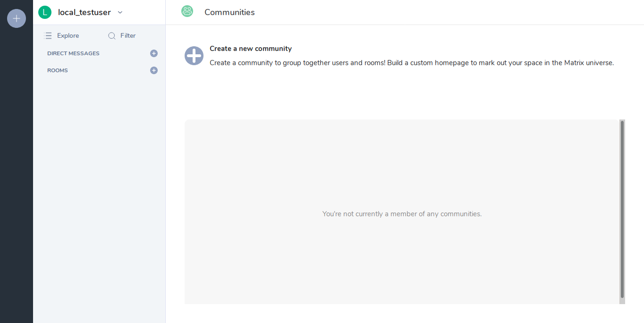Click the green L user avatar
644x323 pixels.
tap(45, 12)
